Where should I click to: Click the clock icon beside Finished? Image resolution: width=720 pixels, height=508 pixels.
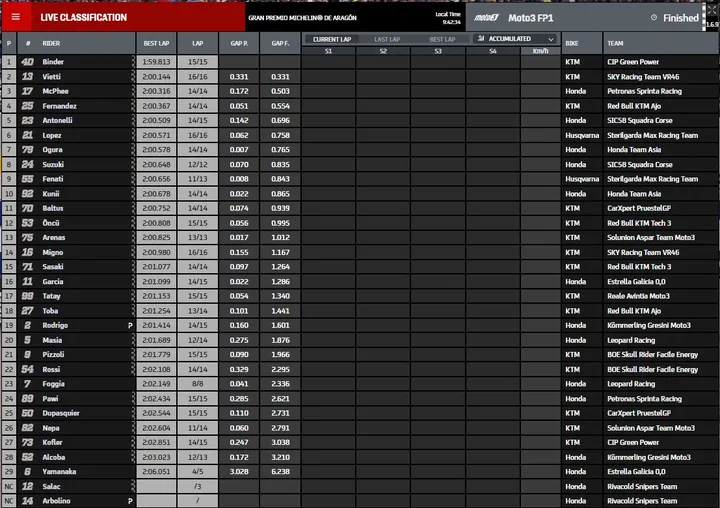coord(654,17)
